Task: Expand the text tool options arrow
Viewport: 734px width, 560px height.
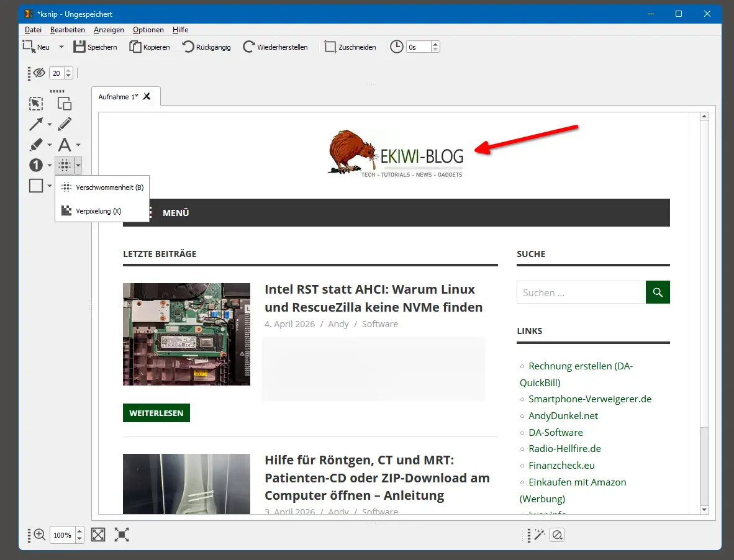Action: [78, 146]
